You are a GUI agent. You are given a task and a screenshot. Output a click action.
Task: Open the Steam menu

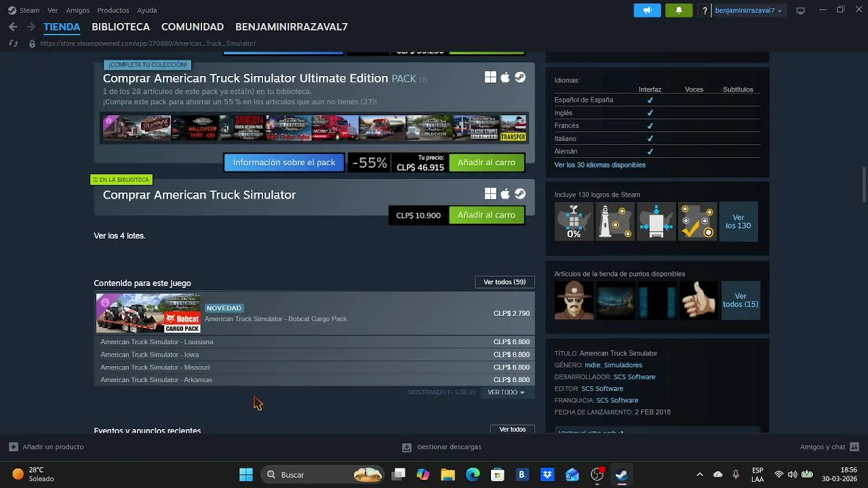30,10
